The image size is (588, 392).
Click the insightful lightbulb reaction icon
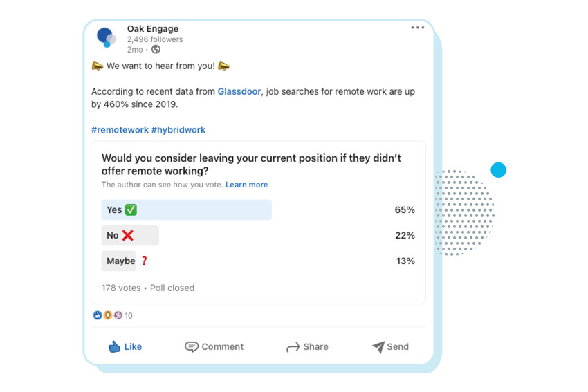tap(108, 315)
